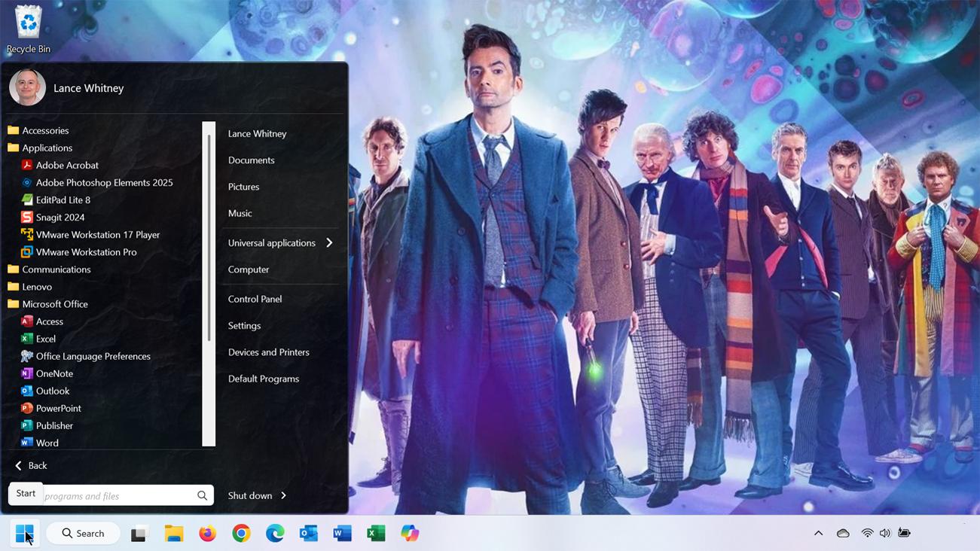The height and width of the screenshot is (551, 980).
Task: Show hidden icons in the system tray
Action: [818, 533]
